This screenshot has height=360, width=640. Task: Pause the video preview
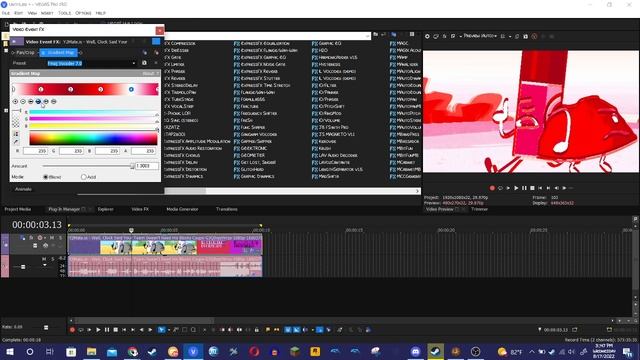524,188
